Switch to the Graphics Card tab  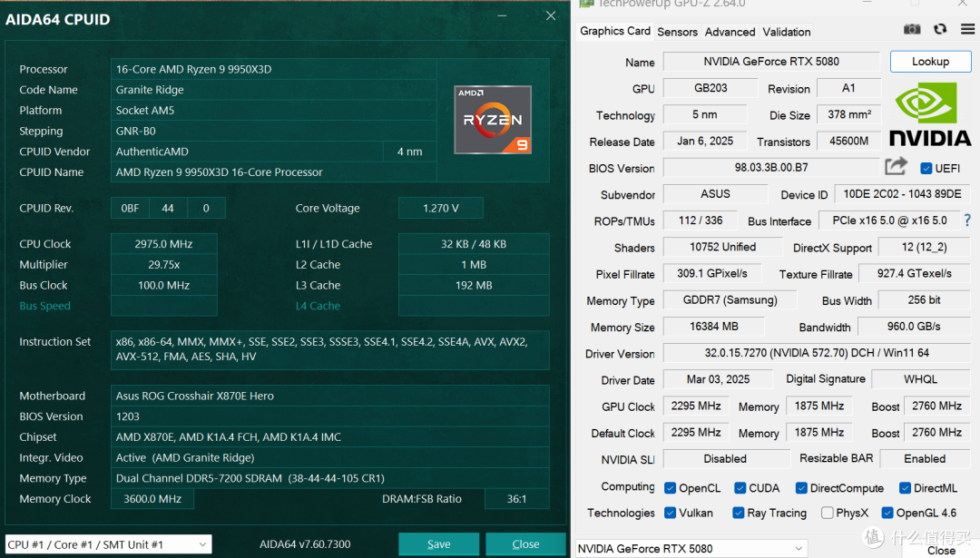[x=615, y=31]
